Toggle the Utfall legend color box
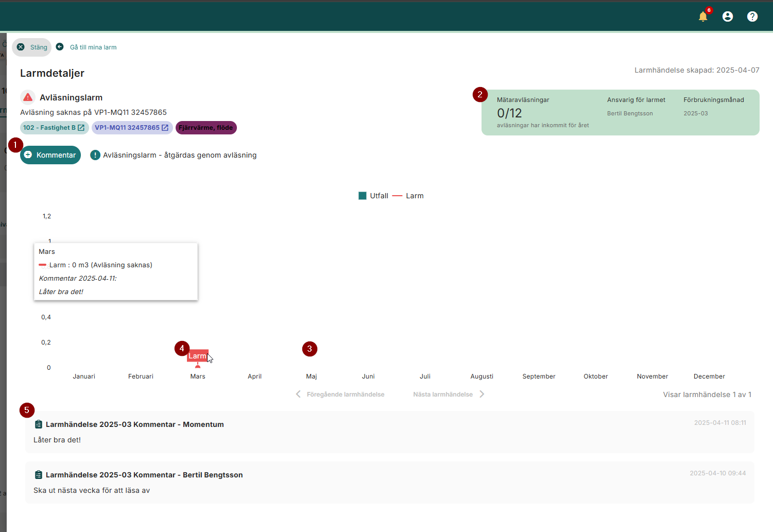 pos(363,196)
